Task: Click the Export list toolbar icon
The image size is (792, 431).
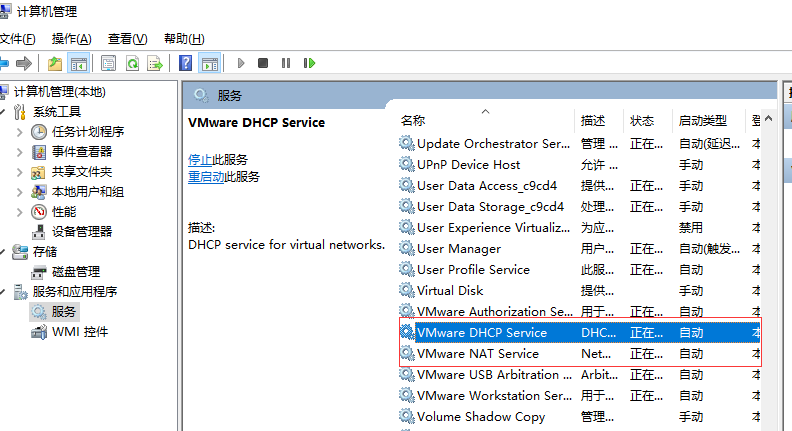Action: pyautogui.click(x=155, y=63)
